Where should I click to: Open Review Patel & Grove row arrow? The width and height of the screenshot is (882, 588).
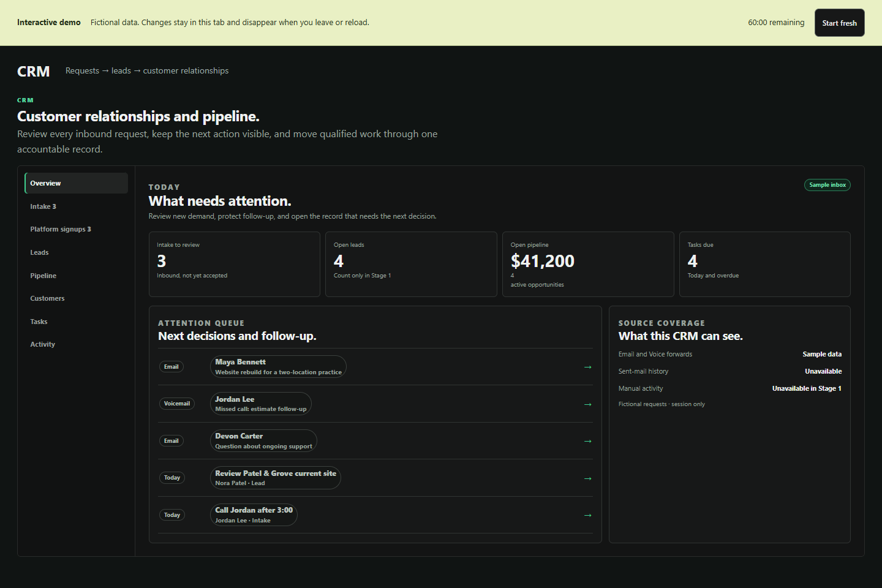[x=587, y=478]
